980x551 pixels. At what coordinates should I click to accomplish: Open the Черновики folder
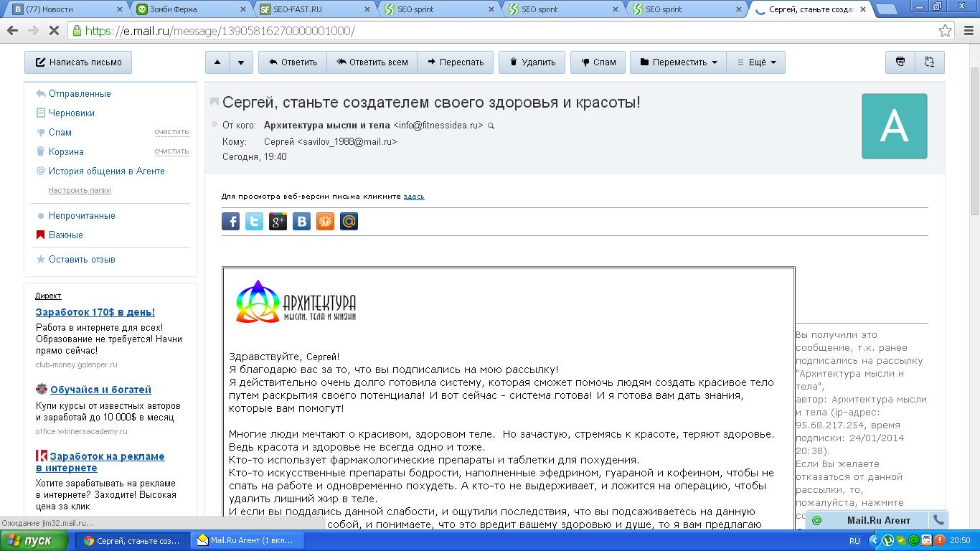pyautogui.click(x=72, y=113)
